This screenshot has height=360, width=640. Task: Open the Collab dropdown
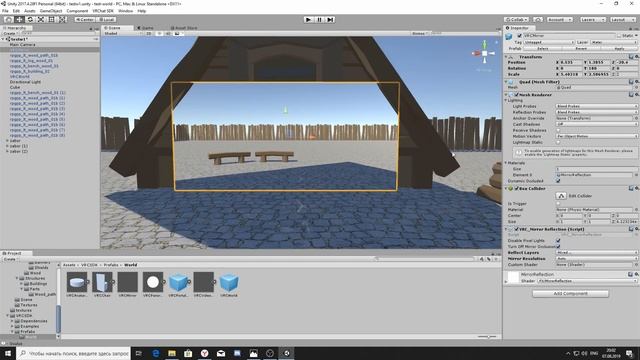coord(516,19)
